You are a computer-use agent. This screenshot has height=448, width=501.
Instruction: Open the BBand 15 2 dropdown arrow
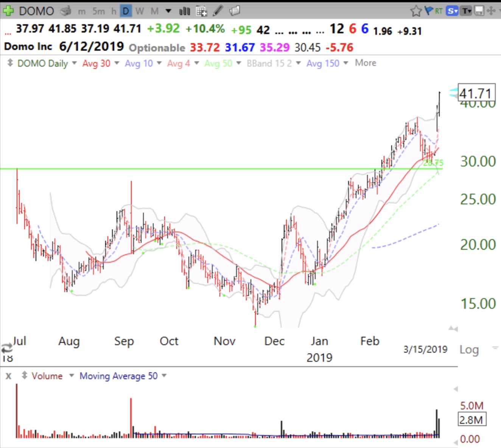tap(298, 63)
